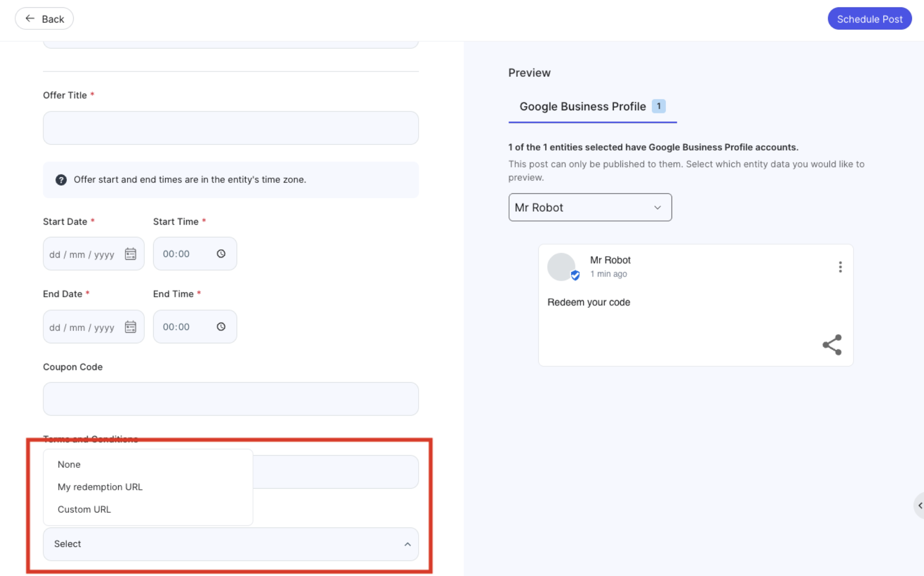Click the verified badge on Mr Robot avatar
Image resolution: width=924 pixels, height=576 pixels.
[x=575, y=275]
